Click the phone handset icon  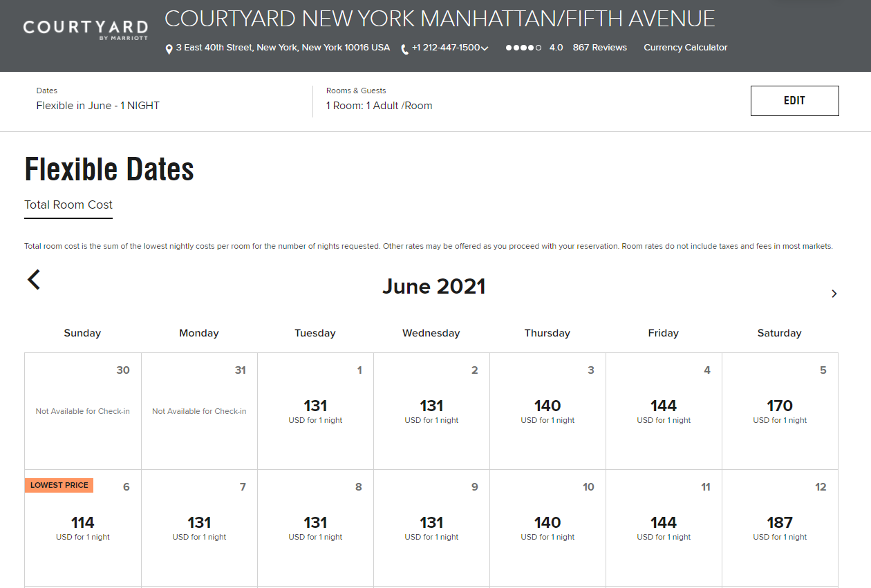point(404,49)
